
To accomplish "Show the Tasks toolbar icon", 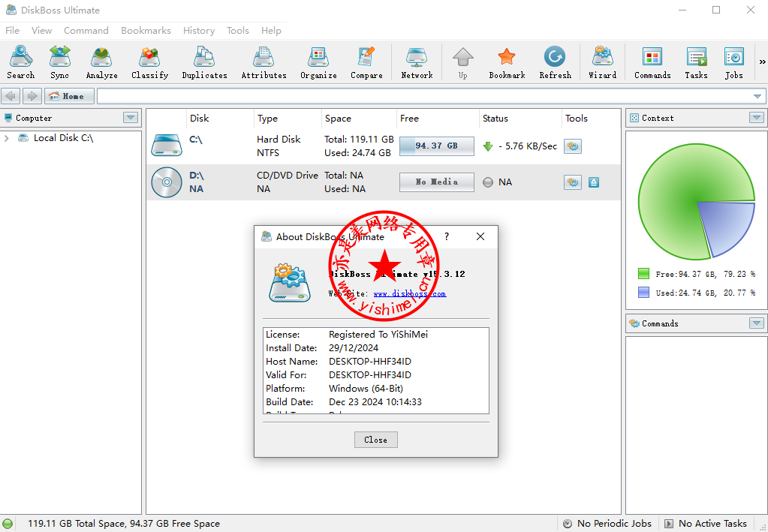I will point(696,62).
